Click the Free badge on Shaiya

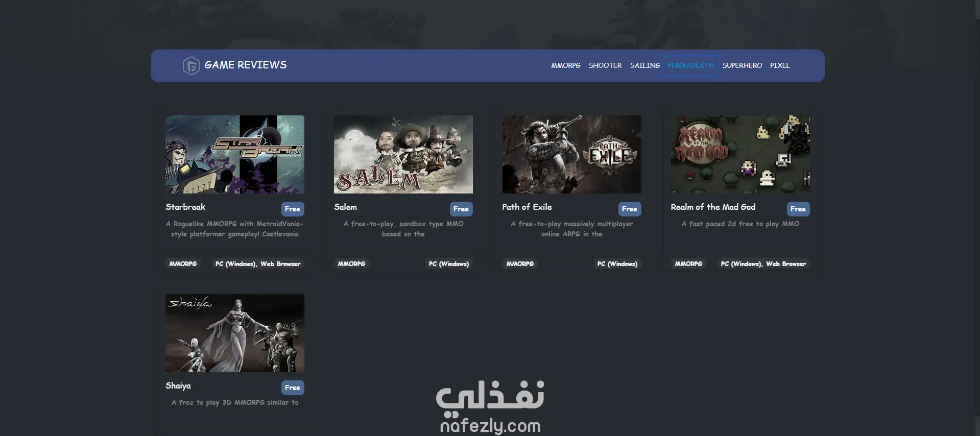(293, 387)
